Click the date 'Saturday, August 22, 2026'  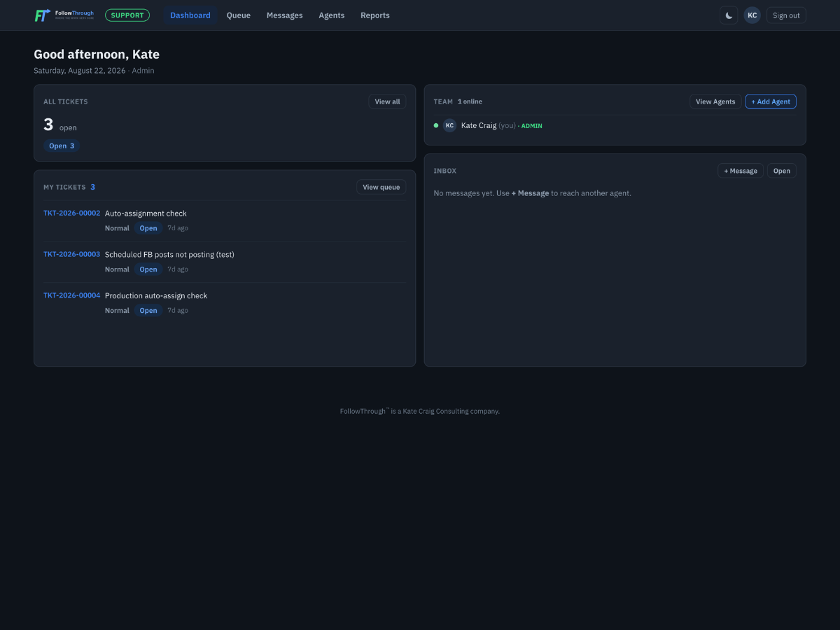tap(80, 71)
